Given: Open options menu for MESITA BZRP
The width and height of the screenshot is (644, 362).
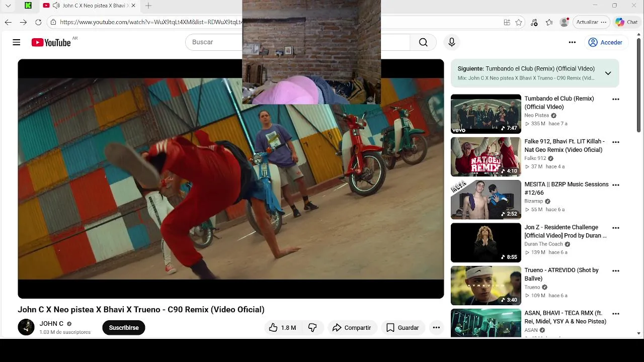Looking at the screenshot, I should coord(615,185).
